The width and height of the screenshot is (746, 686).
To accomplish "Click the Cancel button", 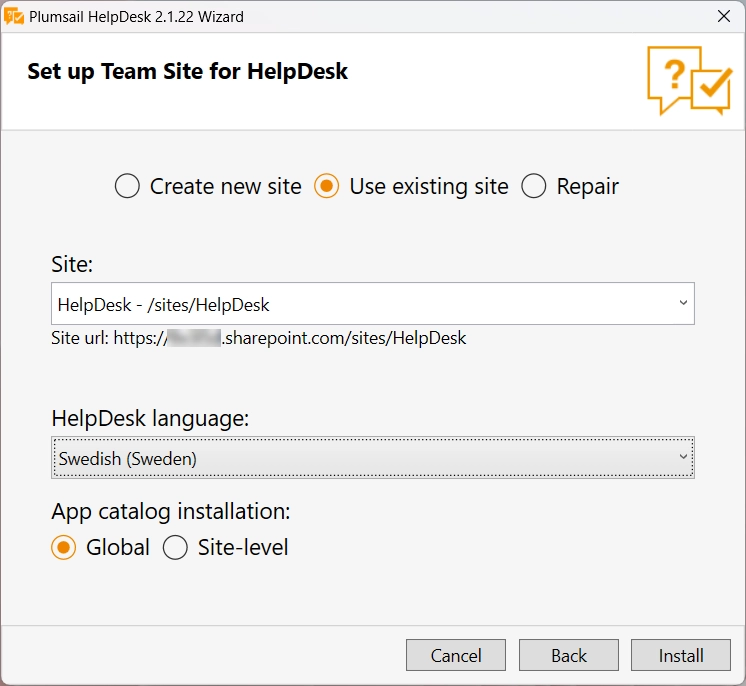I will [456, 655].
